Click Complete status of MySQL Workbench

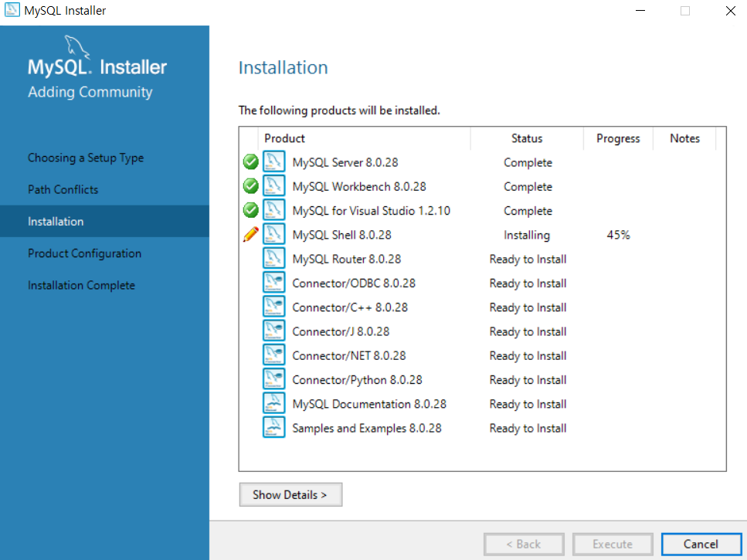coord(528,187)
